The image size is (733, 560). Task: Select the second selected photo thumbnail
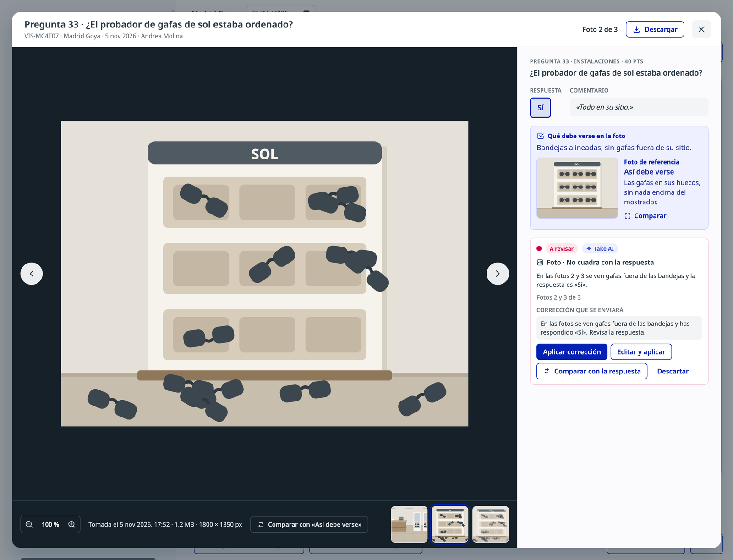pyautogui.click(x=450, y=524)
